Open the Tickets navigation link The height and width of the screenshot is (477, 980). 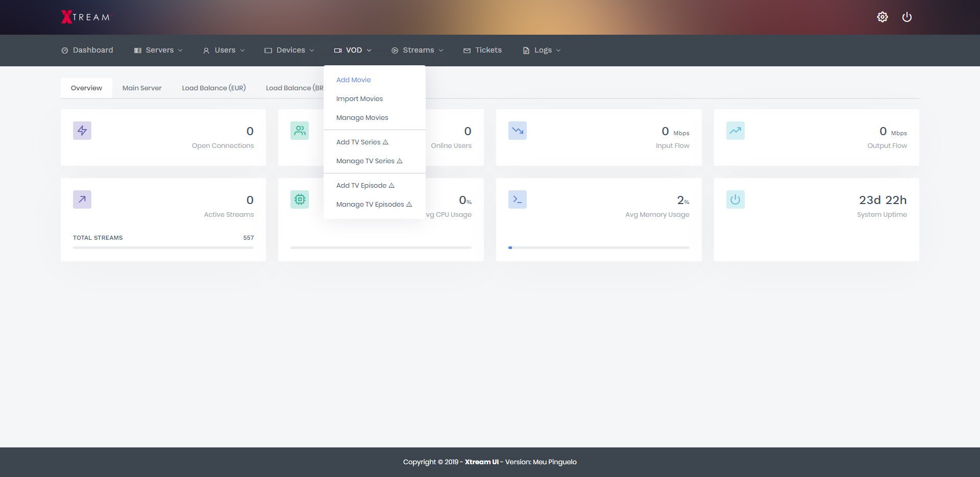(x=482, y=51)
